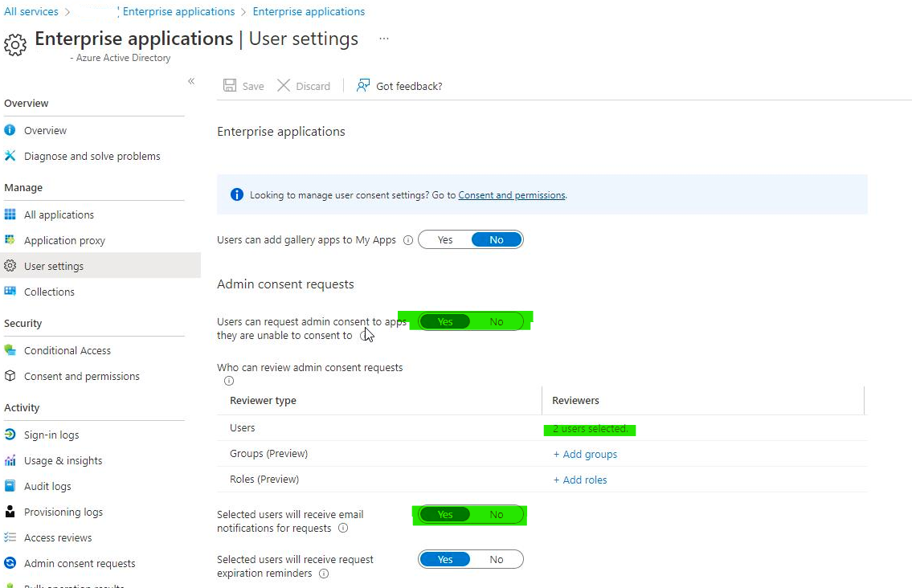The width and height of the screenshot is (912, 588).
Task: Click the All applications grid icon
Action: coord(10,214)
